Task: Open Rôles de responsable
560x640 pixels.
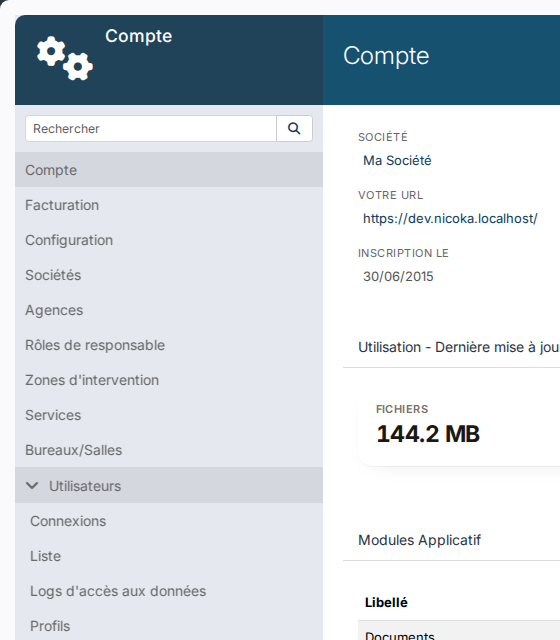Action: click(169, 345)
